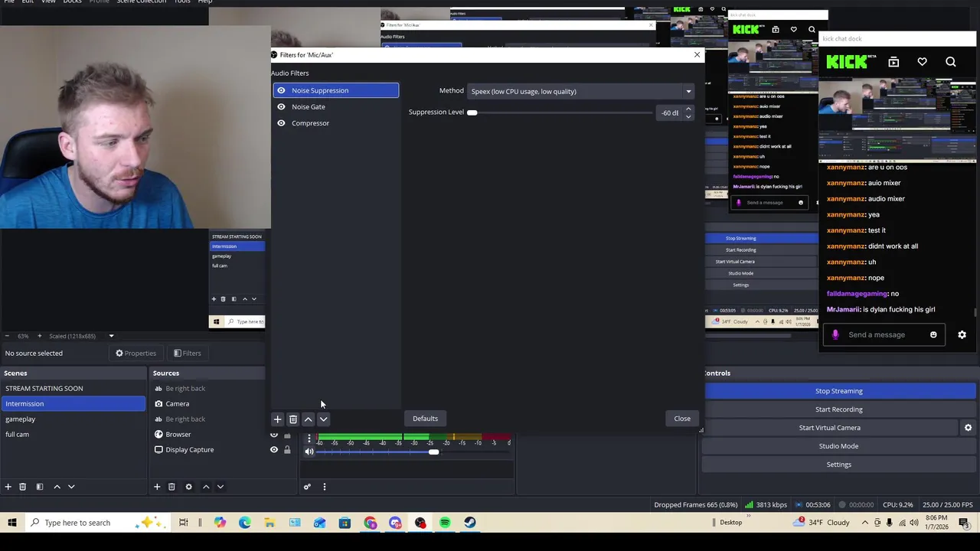Remove the selected scene with the trash icon
980x551 pixels.
22,487
